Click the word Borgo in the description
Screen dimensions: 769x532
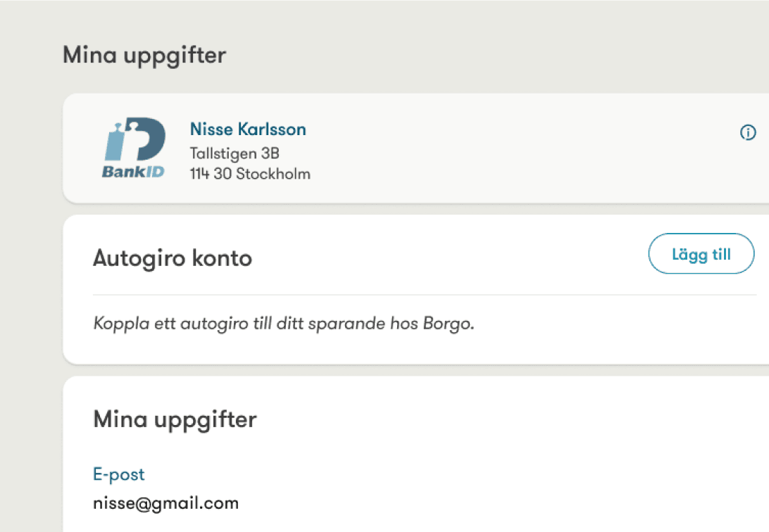(x=452, y=325)
